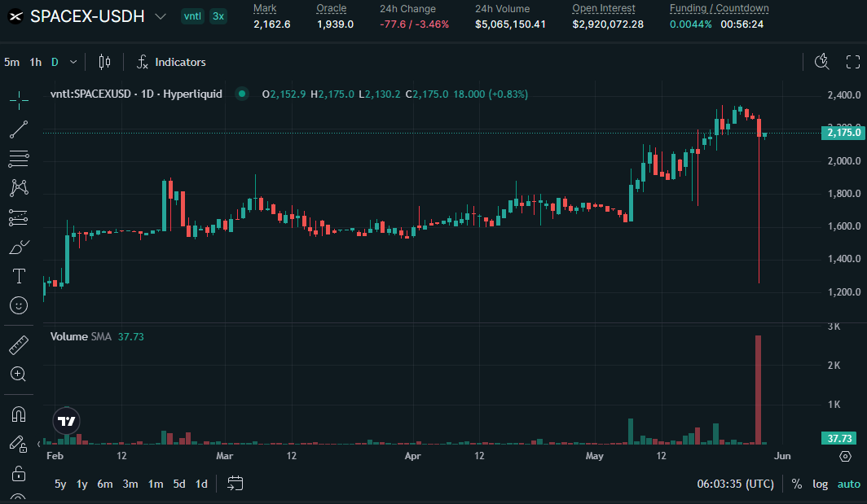Set chart range to 5y
Screen dimensions: 867x504
(60, 484)
